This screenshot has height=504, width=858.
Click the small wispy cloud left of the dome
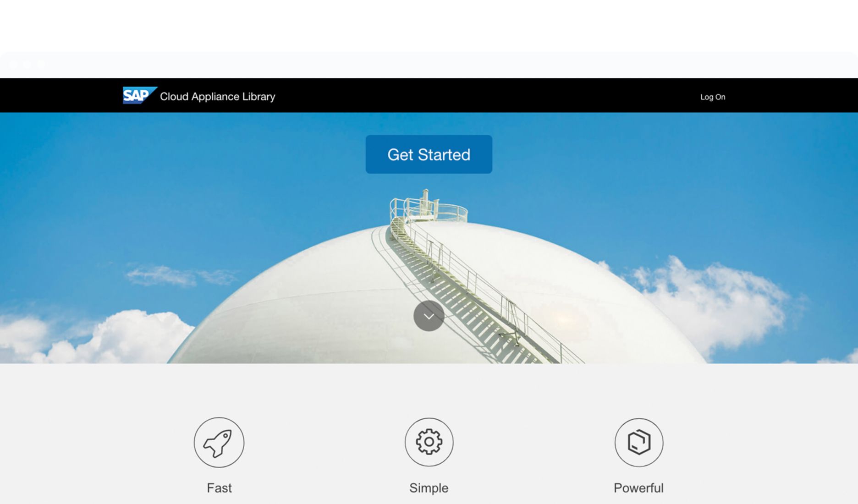tap(179, 275)
